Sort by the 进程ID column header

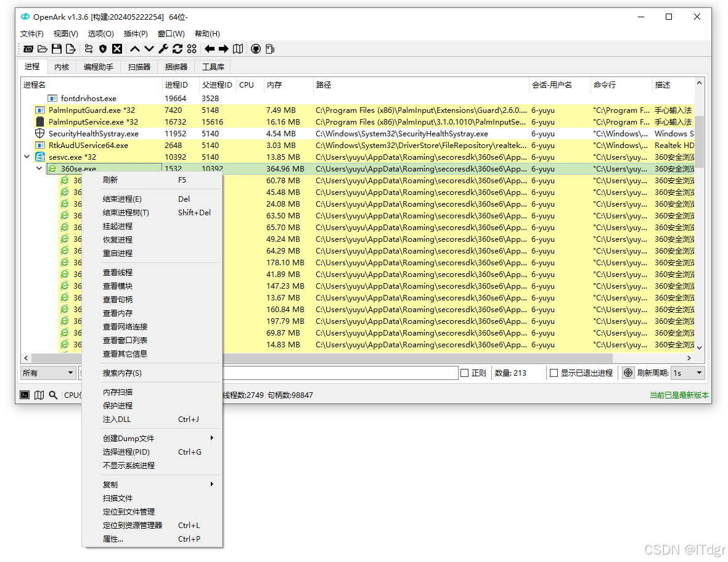[180, 85]
